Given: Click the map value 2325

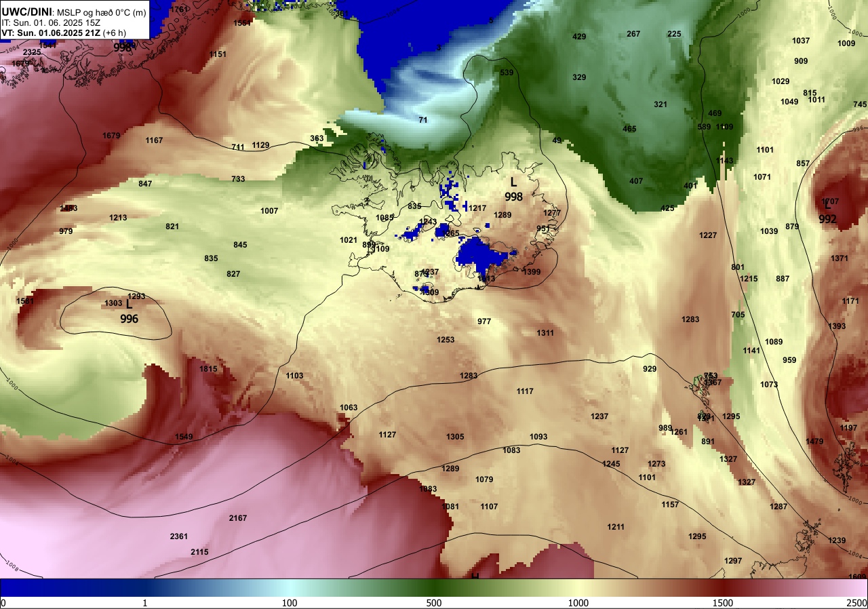Looking at the screenshot, I should point(32,52).
